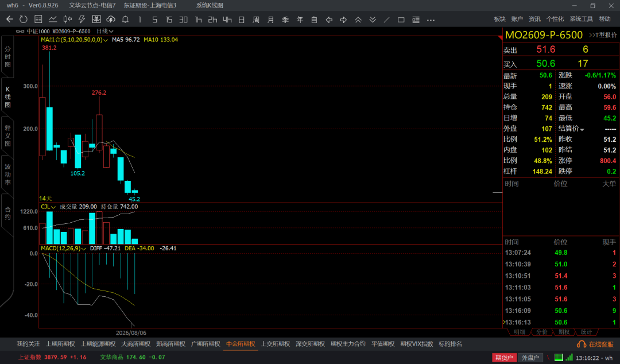620x364 pixels.
Task: Select the line drawing tool icon
Action: tap(387, 20)
